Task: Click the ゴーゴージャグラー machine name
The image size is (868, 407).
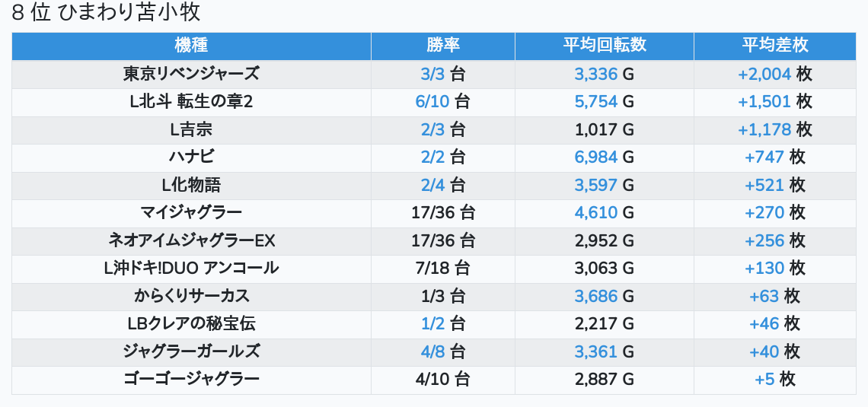Action: coord(191,380)
